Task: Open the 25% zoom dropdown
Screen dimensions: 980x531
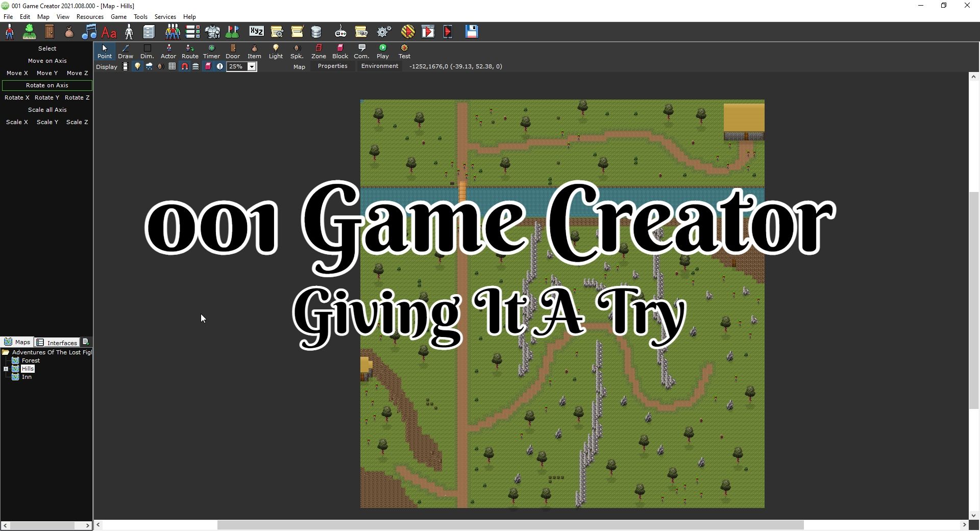Action: (x=252, y=66)
